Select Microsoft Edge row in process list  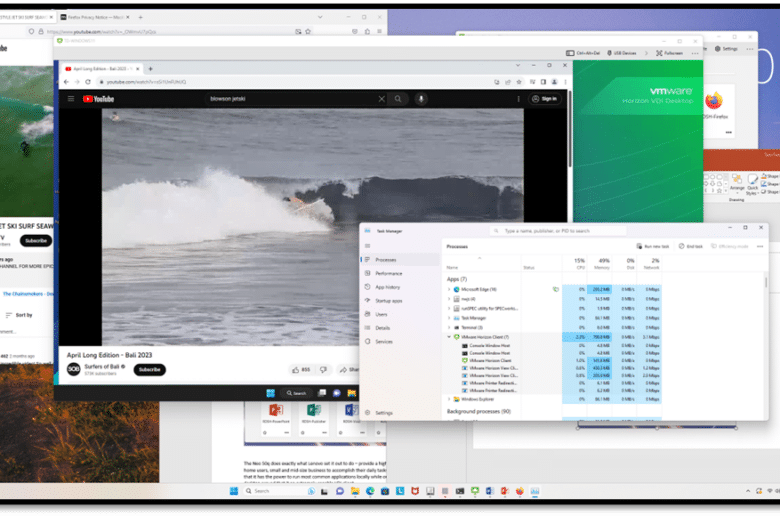[x=552, y=289]
